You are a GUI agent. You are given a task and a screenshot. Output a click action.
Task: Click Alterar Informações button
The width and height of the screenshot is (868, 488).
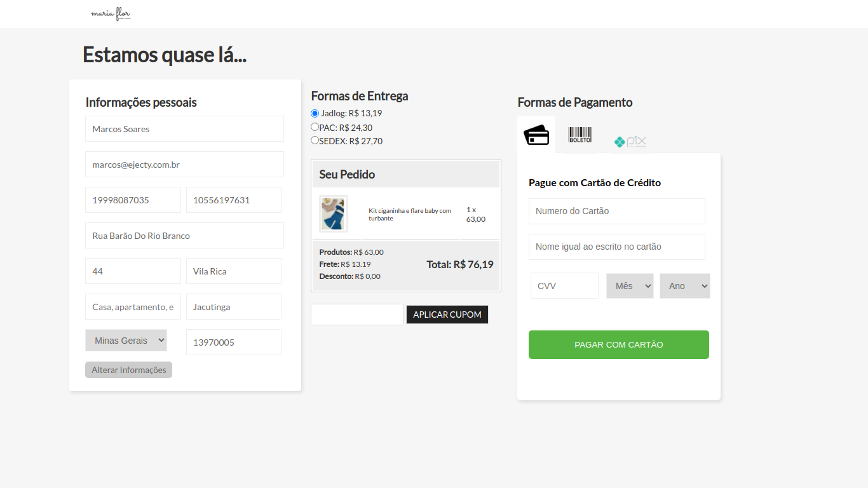click(128, 370)
